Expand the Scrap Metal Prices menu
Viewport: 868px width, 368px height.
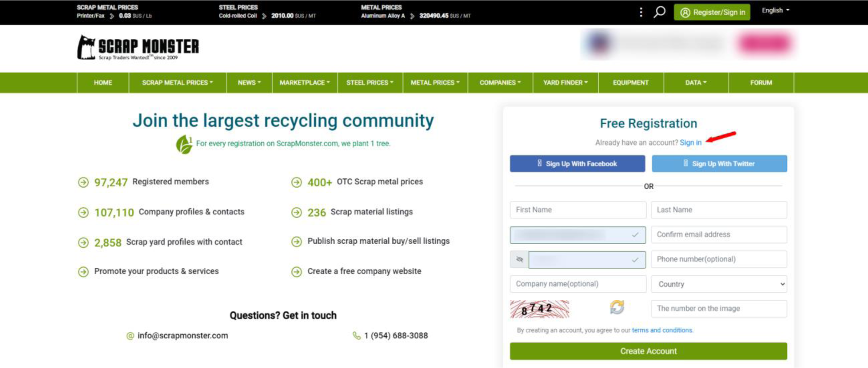click(x=177, y=83)
